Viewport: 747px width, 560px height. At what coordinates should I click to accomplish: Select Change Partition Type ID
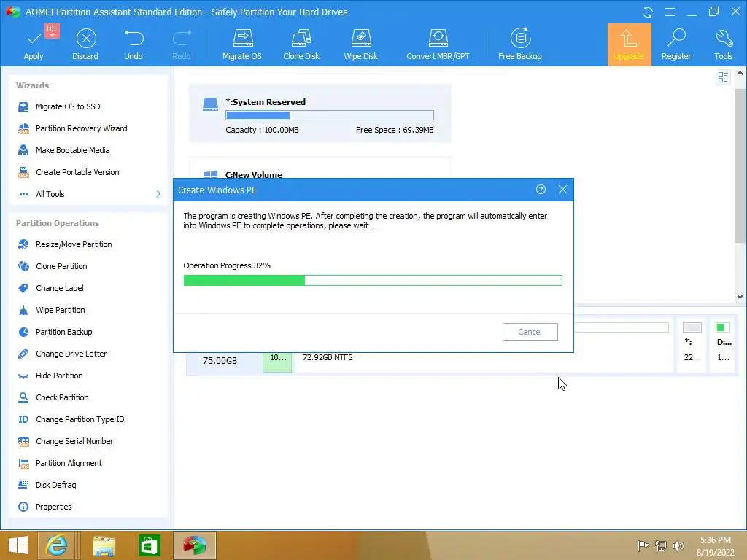click(80, 419)
